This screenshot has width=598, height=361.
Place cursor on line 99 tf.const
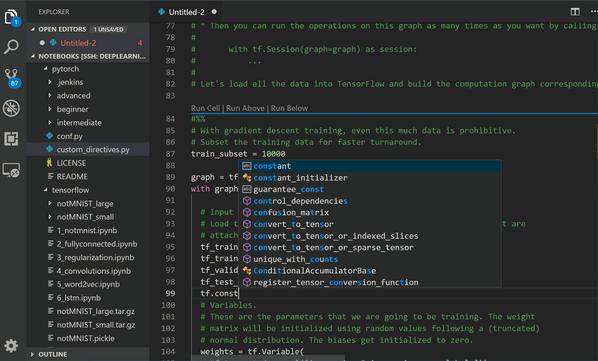click(219, 294)
